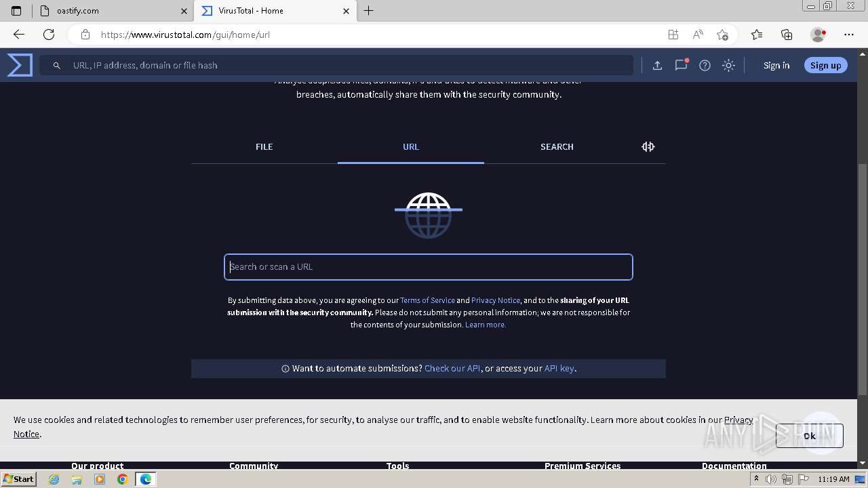Launch Internet Explorer from taskbar
This screenshot has height=488, width=868.
click(54, 479)
